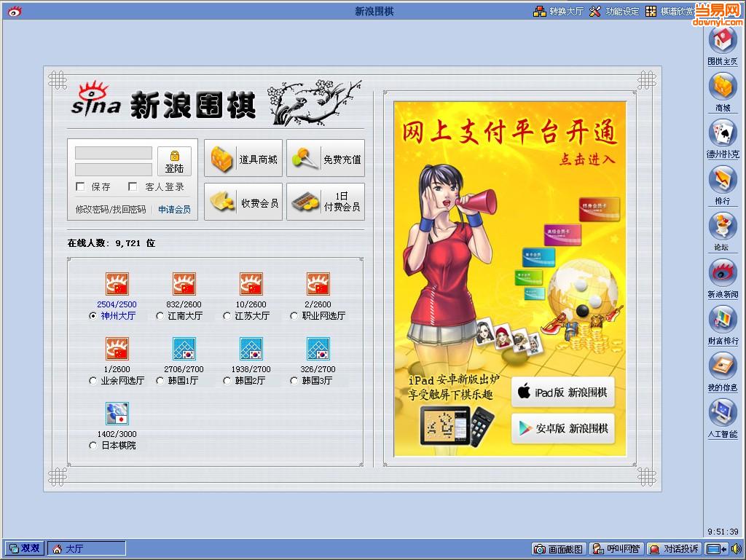Open 道具商城 item mall
This screenshot has width=746, height=560.
click(243, 157)
